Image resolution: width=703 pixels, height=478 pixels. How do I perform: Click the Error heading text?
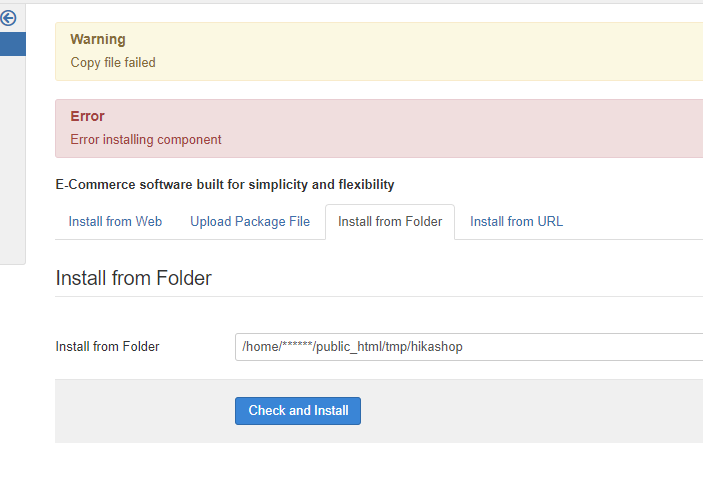(88, 116)
